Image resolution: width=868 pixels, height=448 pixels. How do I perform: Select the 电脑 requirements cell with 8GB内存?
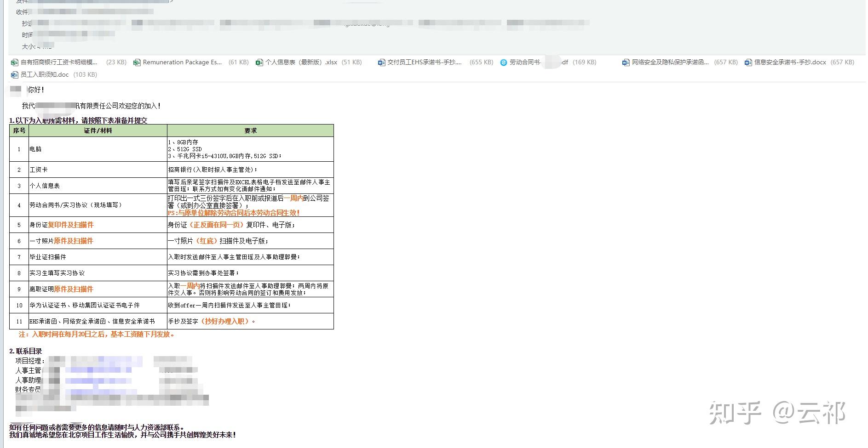click(x=250, y=149)
